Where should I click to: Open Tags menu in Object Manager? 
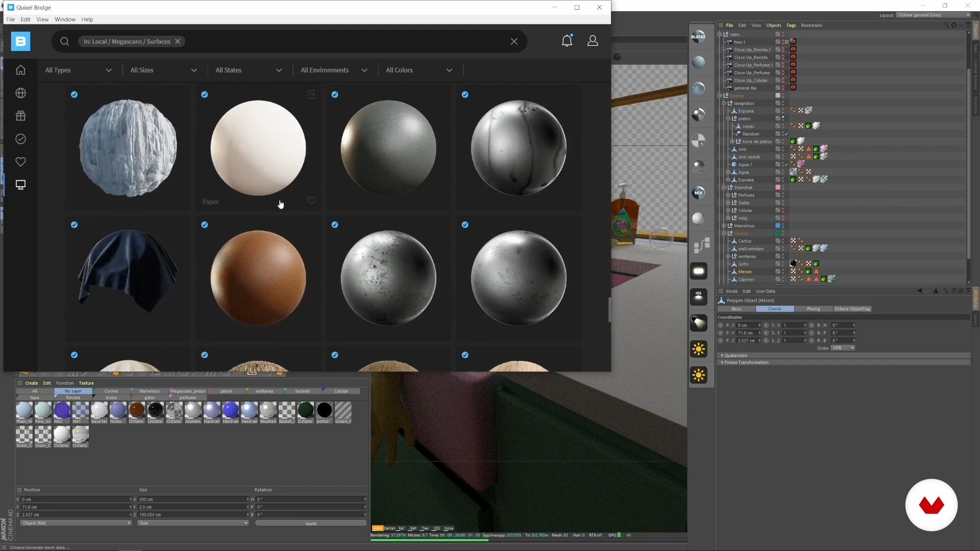point(791,25)
